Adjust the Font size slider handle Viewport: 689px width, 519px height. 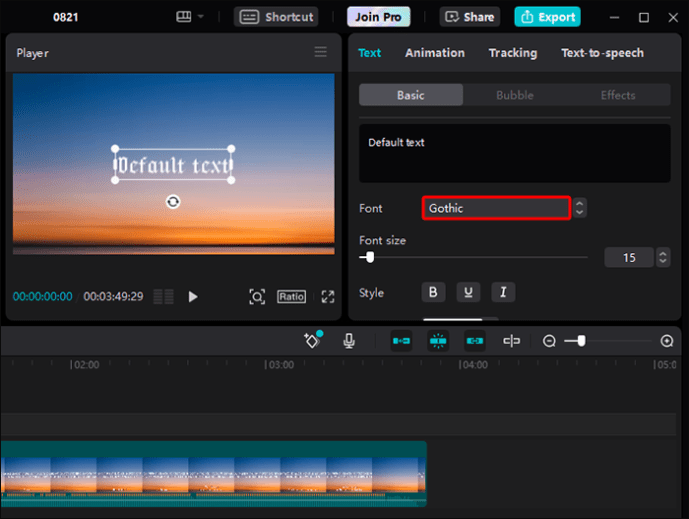pos(370,257)
